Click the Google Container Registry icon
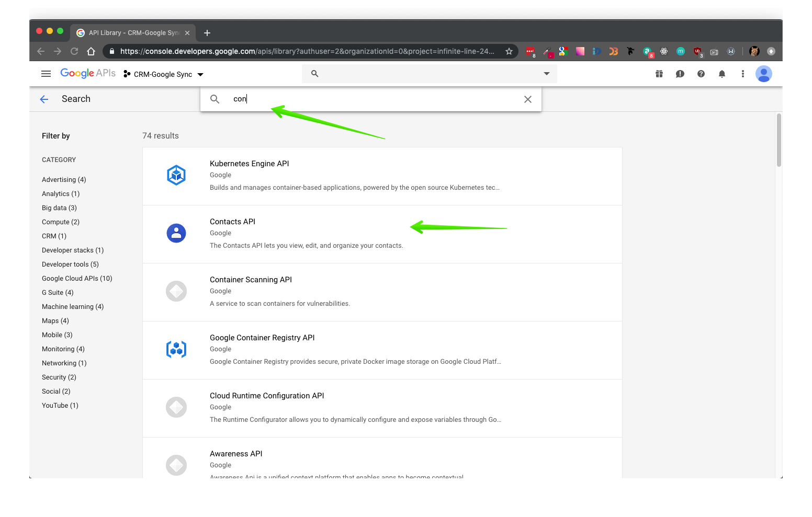Viewport: 812px width, 517px height. [x=176, y=349]
